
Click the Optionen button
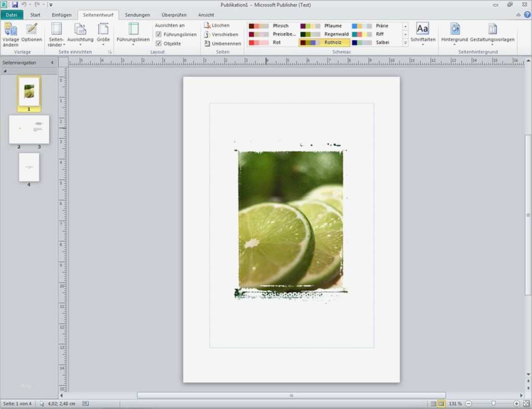tap(31, 32)
